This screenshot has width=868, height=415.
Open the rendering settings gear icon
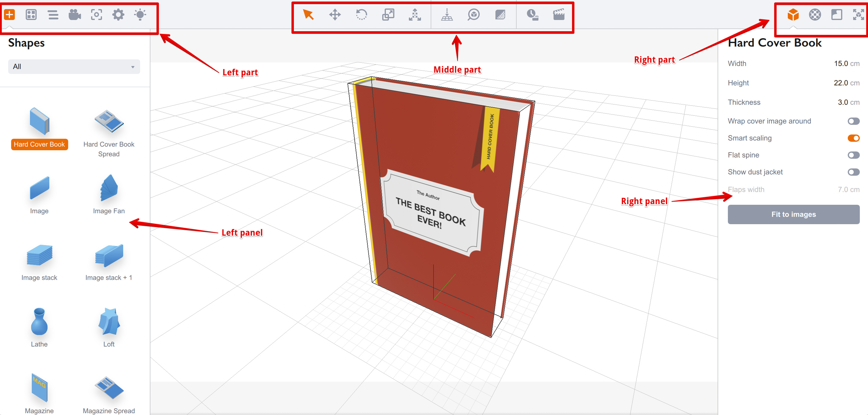point(118,15)
